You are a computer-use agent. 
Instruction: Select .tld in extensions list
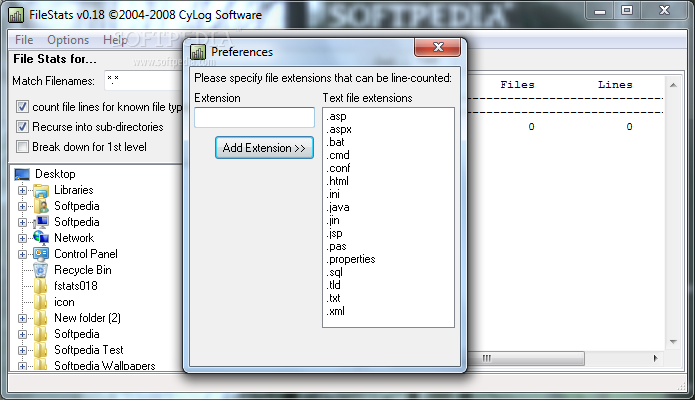334,285
